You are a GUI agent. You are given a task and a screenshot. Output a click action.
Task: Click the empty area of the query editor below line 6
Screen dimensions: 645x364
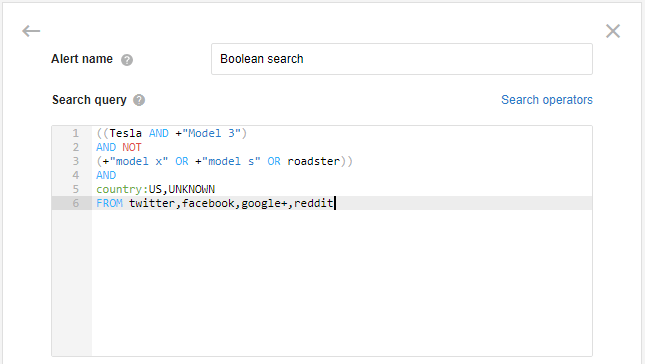(341, 282)
